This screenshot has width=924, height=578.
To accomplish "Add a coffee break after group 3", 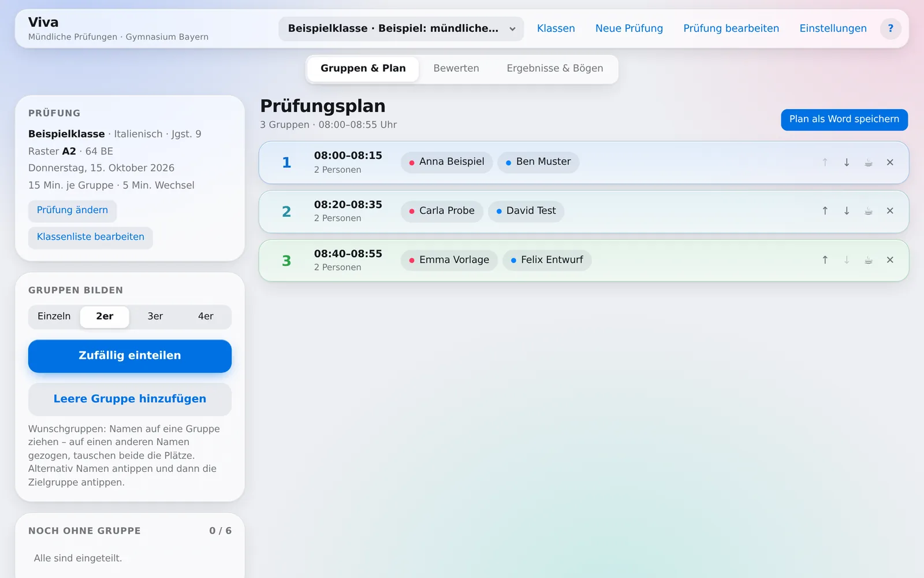I will tap(868, 260).
